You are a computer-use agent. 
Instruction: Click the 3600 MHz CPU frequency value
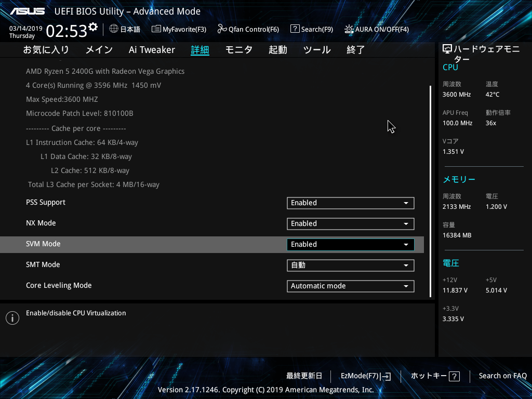pyautogui.click(x=457, y=95)
